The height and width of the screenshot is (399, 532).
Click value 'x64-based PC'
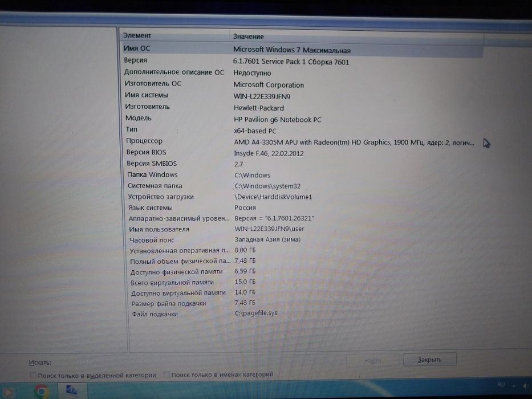coord(255,131)
